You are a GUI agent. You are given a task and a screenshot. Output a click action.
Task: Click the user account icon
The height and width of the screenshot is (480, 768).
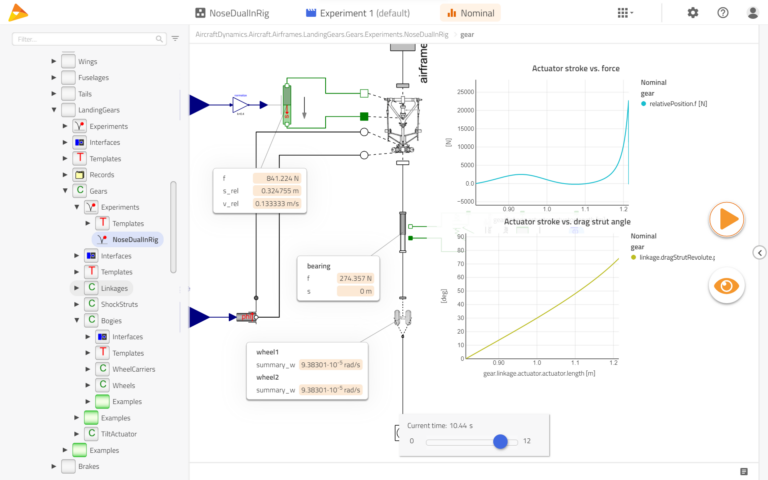tap(751, 13)
